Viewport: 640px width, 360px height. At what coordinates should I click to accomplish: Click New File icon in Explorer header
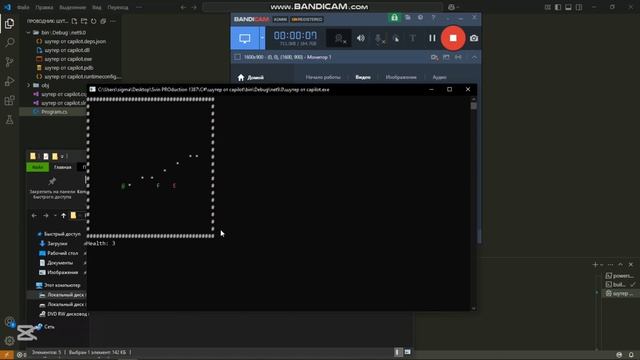[74, 21]
